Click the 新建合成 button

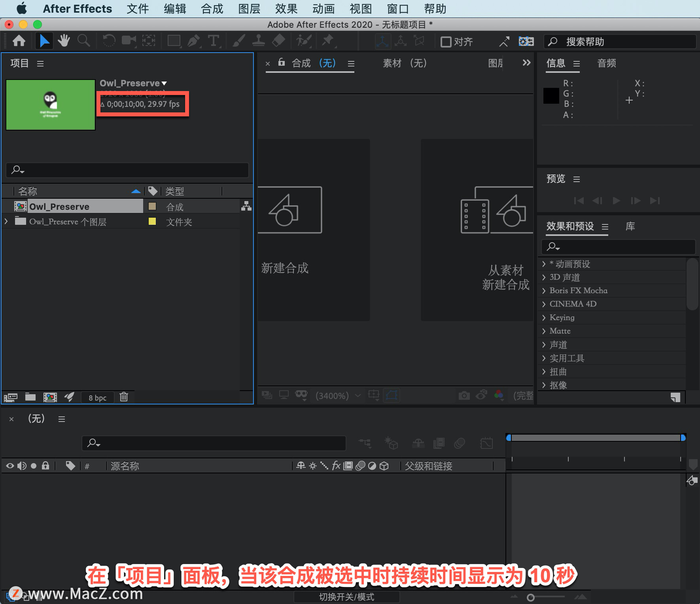pyautogui.click(x=314, y=230)
